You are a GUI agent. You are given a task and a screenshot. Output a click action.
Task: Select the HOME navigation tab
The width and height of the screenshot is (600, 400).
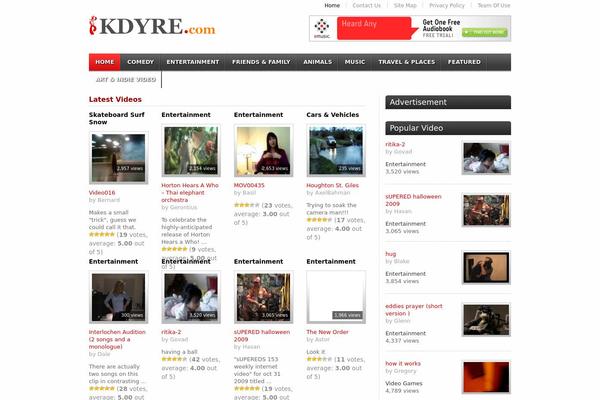pyautogui.click(x=104, y=62)
